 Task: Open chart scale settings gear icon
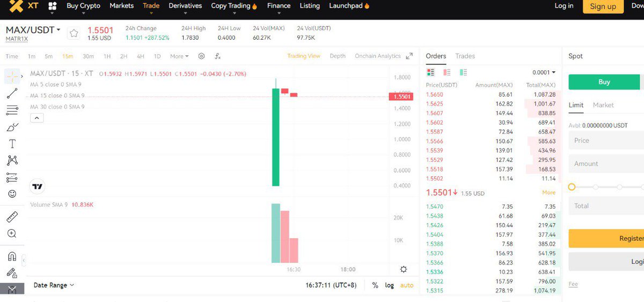[404, 269]
